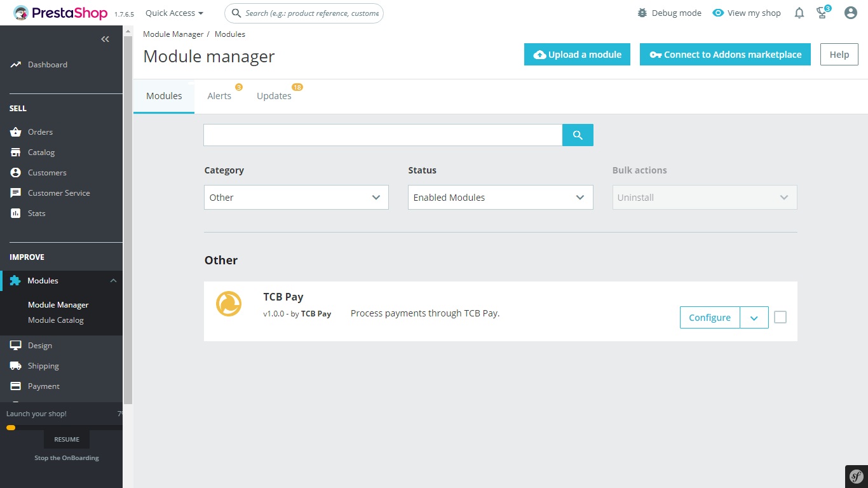The height and width of the screenshot is (488, 868).
Task: Click the top global search field
Action: [x=304, y=13]
